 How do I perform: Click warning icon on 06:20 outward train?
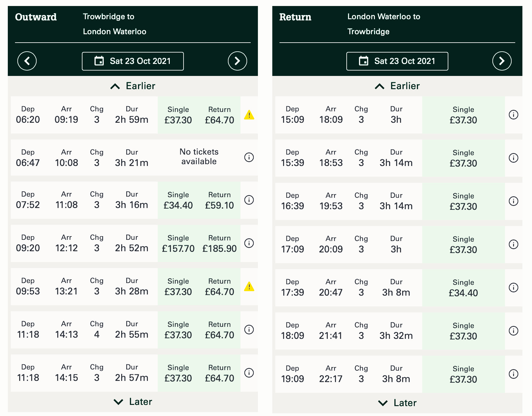tap(249, 115)
